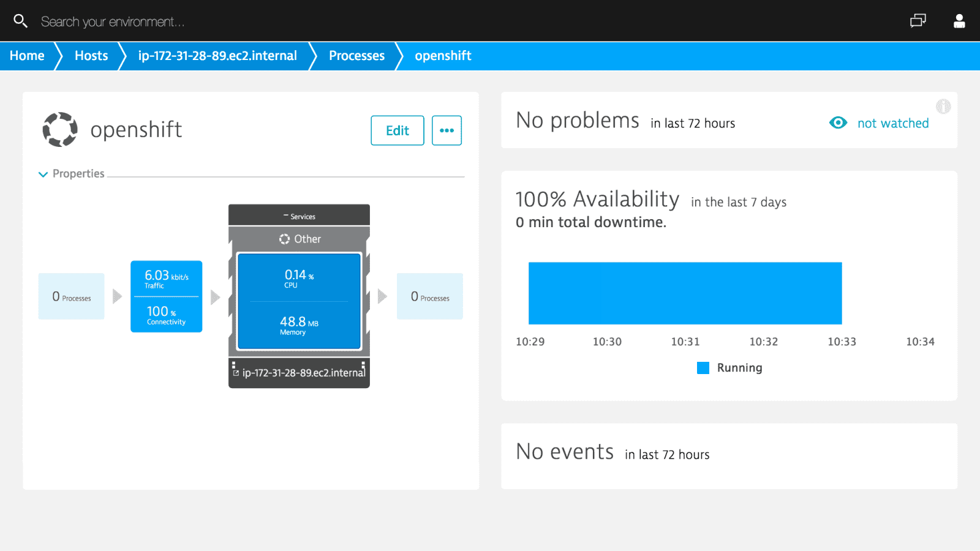The image size is (980, 551).
Task: Focus the 'Search your environment' field
Action: pos(113,21)
